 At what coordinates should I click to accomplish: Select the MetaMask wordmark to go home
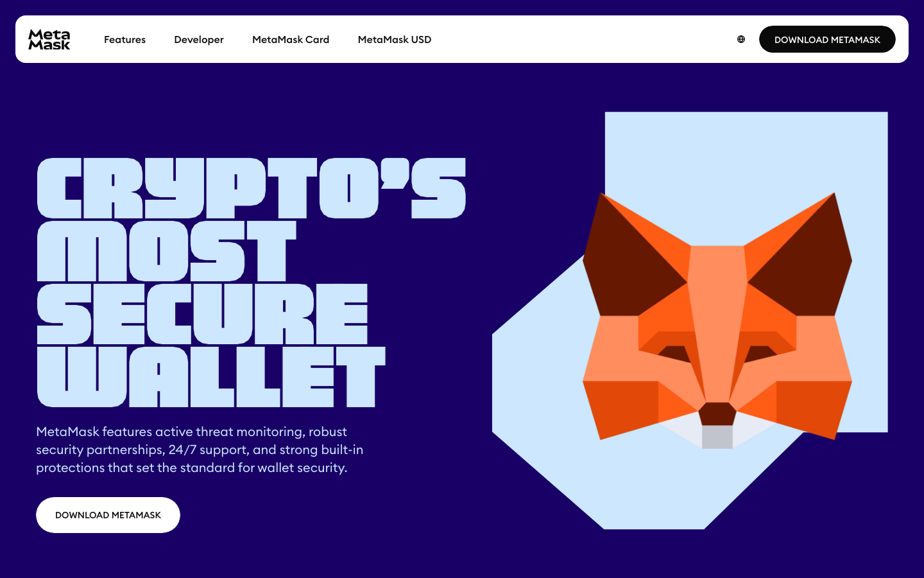[x=49, y=39]
